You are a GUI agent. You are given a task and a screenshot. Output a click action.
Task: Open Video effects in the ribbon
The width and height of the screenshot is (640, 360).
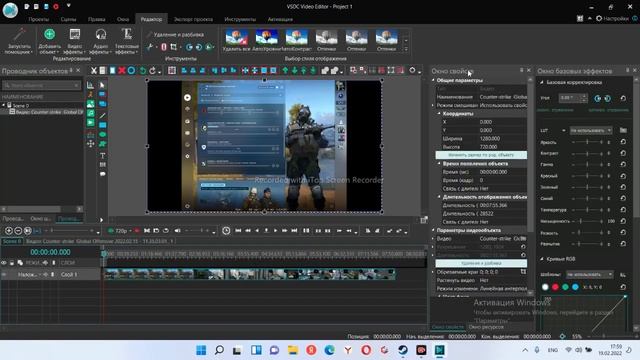coord(75,40)
